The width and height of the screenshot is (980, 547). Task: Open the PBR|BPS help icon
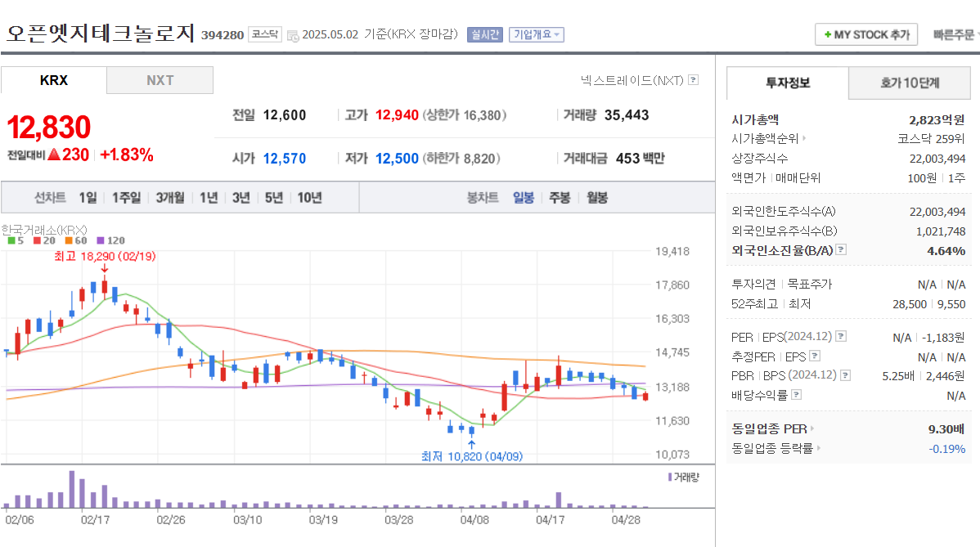(x=844, y=374)
